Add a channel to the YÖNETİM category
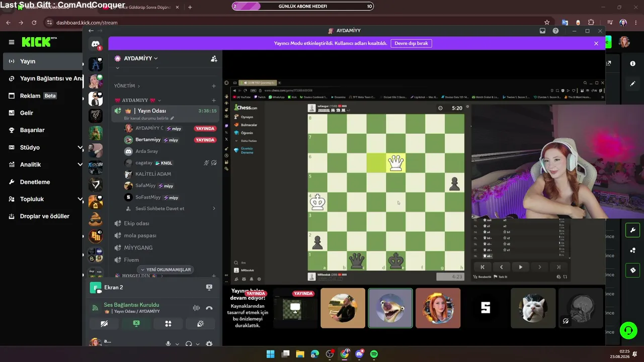 (214, 86)
